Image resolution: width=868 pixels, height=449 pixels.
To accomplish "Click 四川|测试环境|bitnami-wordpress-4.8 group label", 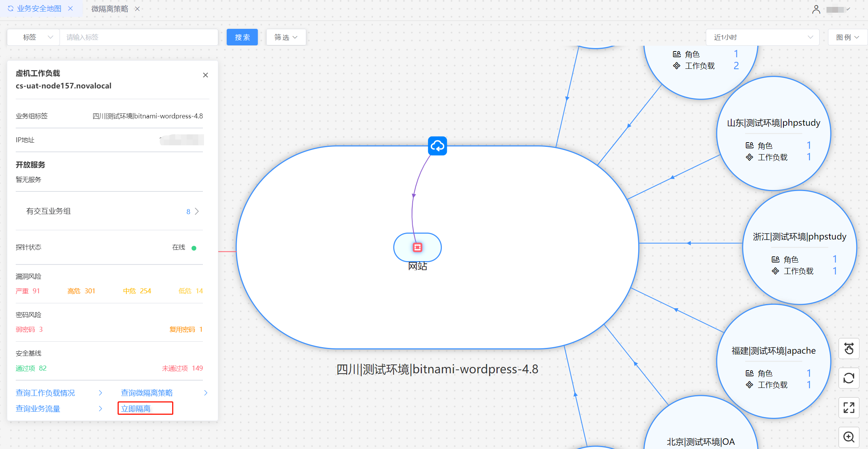I will coord(437,369).
